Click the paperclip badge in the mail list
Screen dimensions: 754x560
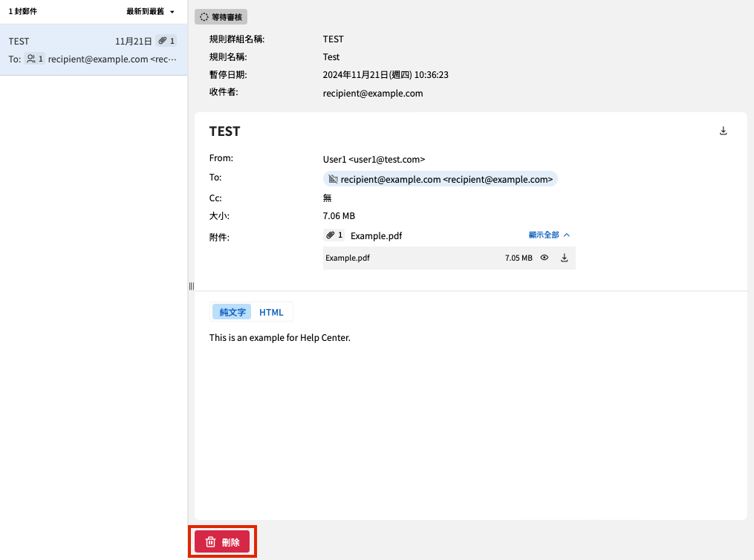167,42
